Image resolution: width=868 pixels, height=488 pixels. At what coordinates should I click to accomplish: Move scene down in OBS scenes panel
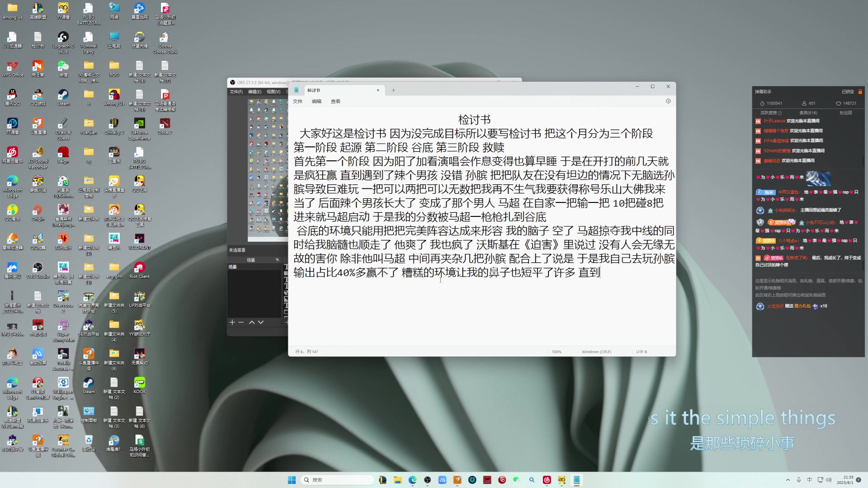coord(260,322)
